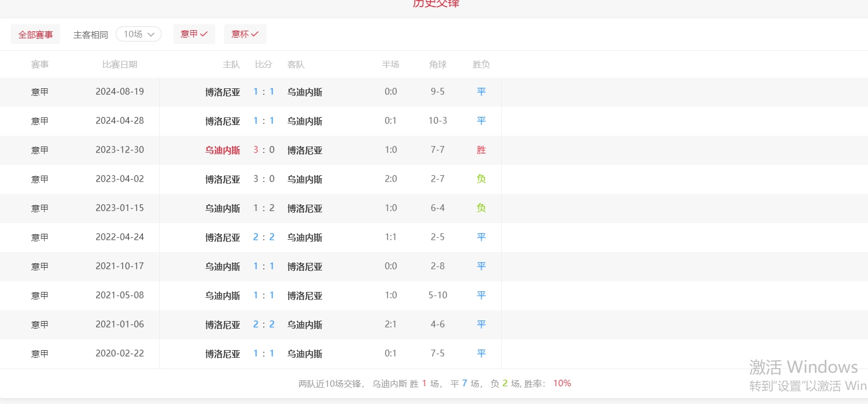Select the 2020-02-22 match date
The width and height of the screenshot is (868, 404).
tap(120, 353)
